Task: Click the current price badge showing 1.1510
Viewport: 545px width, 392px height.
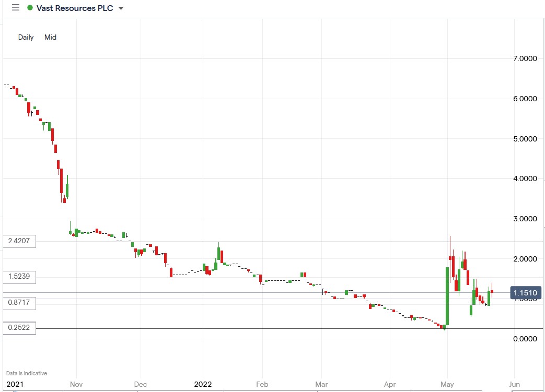Action: pyautogui.click(x=526, y=293)
